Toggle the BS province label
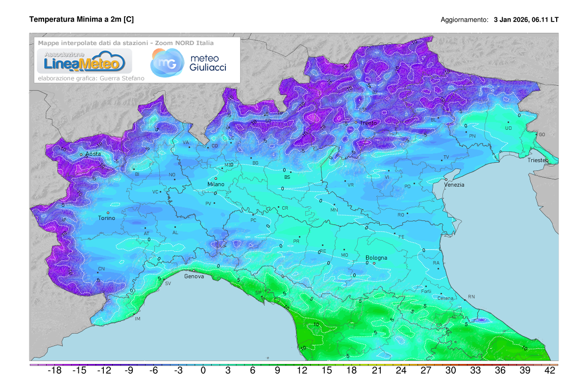Image resolution: width=588 pixels, height=387 pixels. coord(287,176)
